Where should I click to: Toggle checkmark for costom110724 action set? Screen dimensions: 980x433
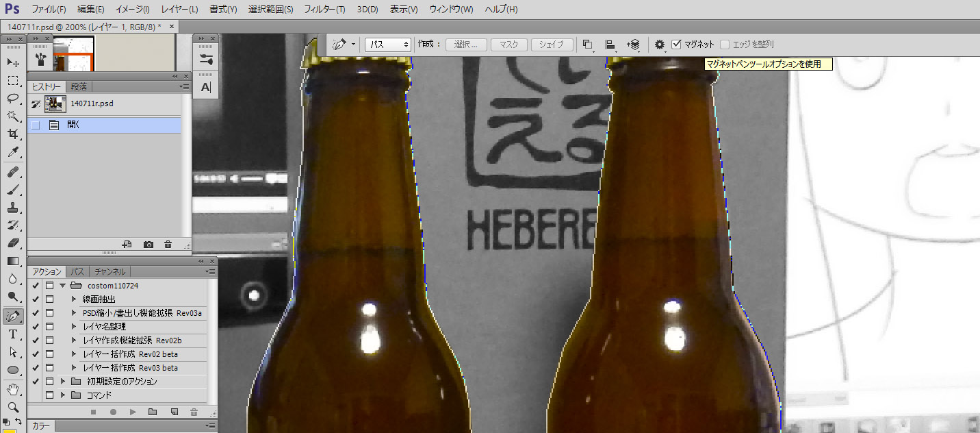tap(36, 285)
